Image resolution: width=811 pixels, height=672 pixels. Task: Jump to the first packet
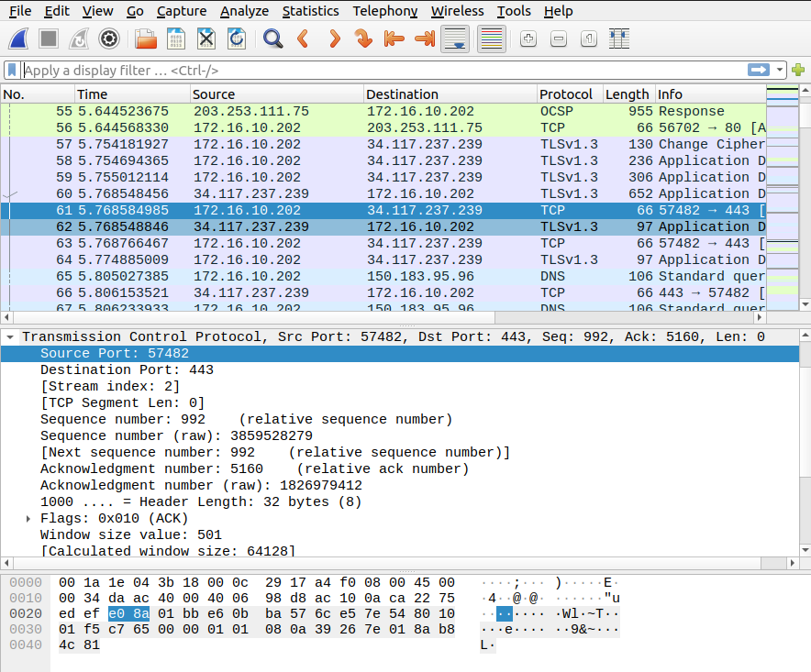coord(394,39)
